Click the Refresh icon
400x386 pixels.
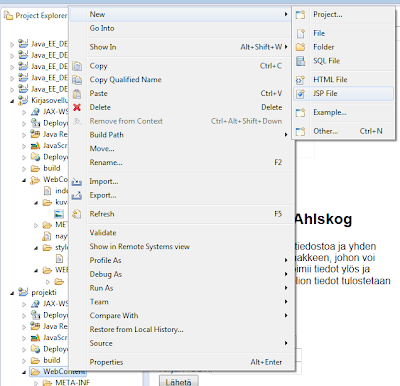click(77, 214)
